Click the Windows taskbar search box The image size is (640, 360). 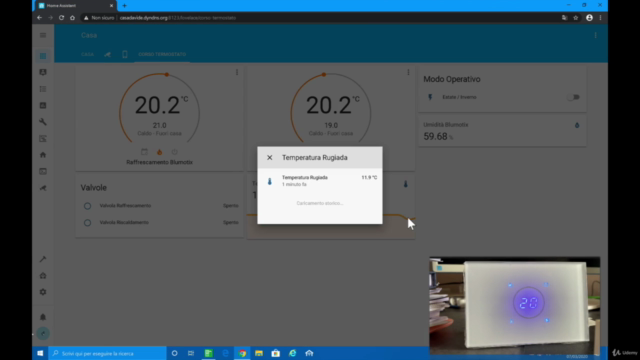(x=107, y=353)
